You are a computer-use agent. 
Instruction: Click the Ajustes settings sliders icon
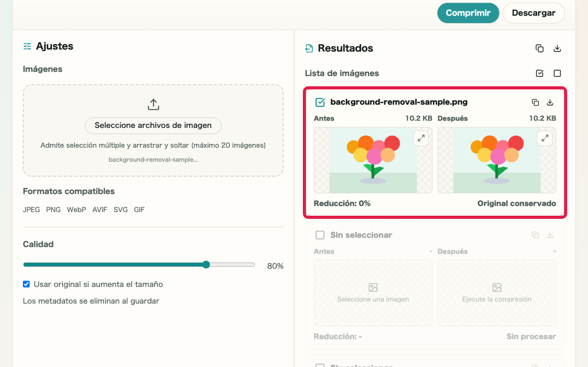click(28, 46)
